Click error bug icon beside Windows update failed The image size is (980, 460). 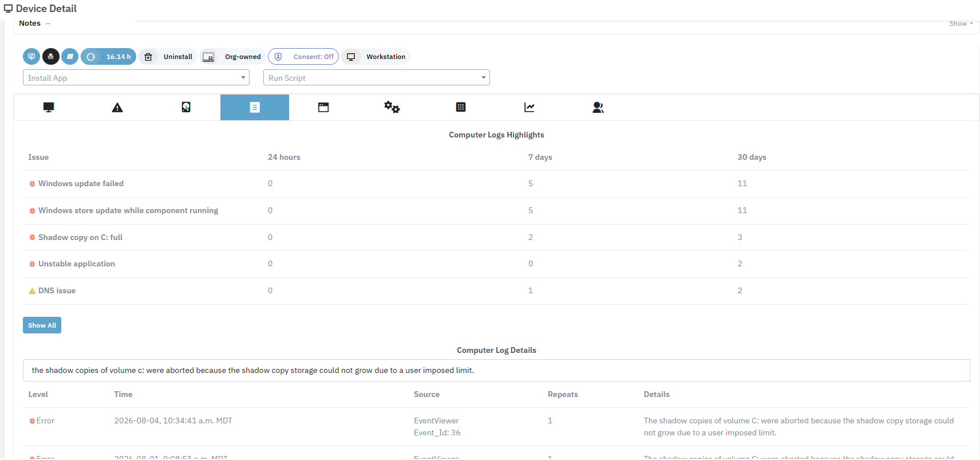pyautogui.click(x=32, y=184)
